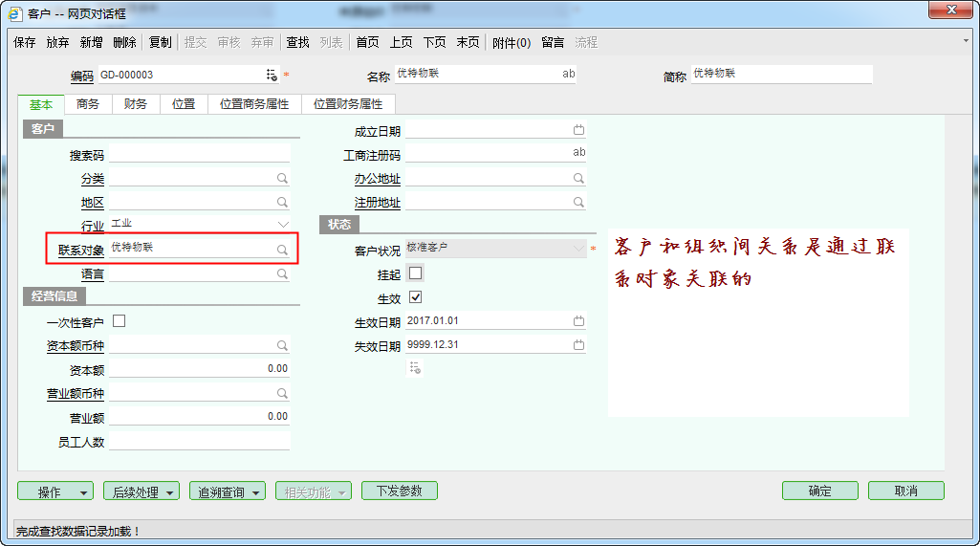Click the code list icon beside 编码

272,75
